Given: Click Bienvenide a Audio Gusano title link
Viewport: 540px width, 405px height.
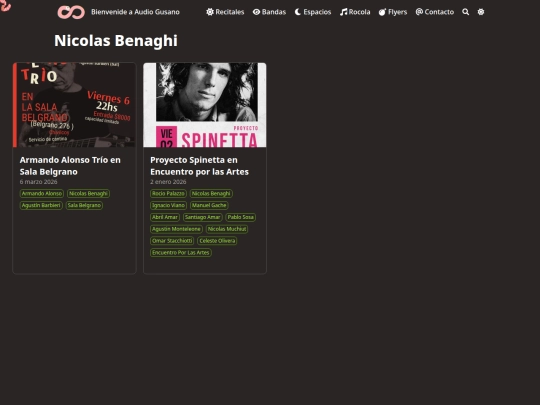Looking at the screenshot, I should pos(135,12).
